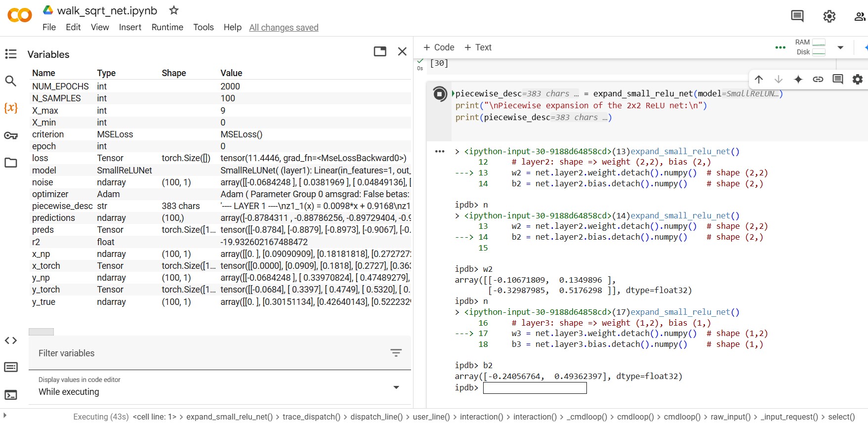Click the Colab CO logo
Viewport: 868px width, 423px height.
coord(20,15)
